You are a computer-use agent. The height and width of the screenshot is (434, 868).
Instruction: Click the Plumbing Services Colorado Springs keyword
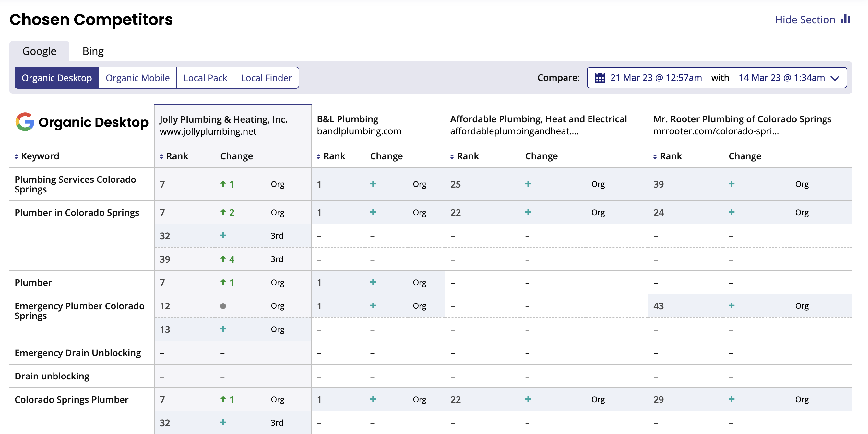[x=75, y=184]
